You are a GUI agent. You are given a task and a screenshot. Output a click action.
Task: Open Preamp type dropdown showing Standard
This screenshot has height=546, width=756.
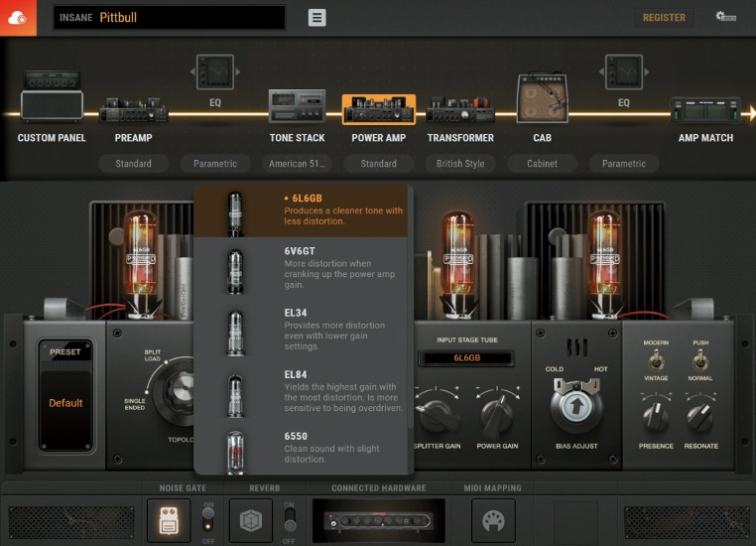[134, 164]
